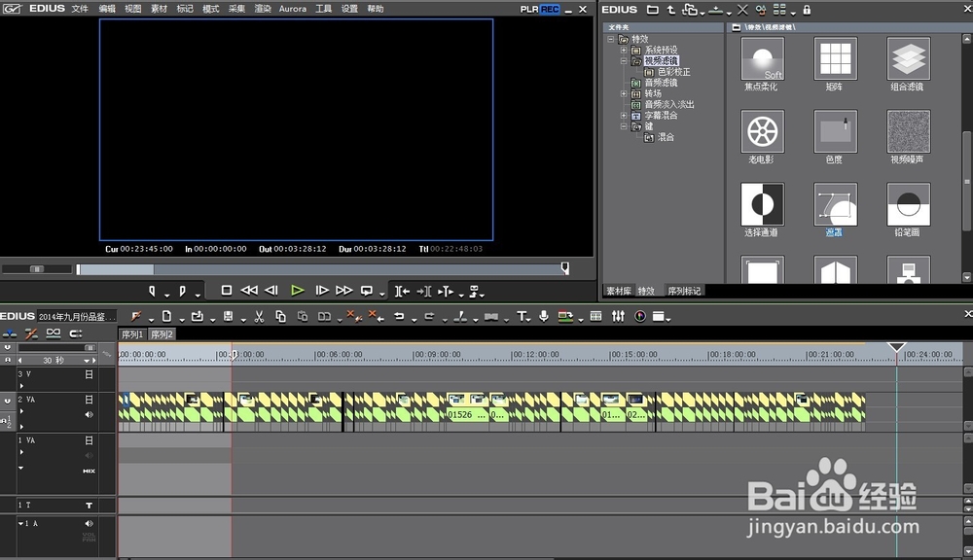Click the rewind double-arrow button

pos(249,291)
